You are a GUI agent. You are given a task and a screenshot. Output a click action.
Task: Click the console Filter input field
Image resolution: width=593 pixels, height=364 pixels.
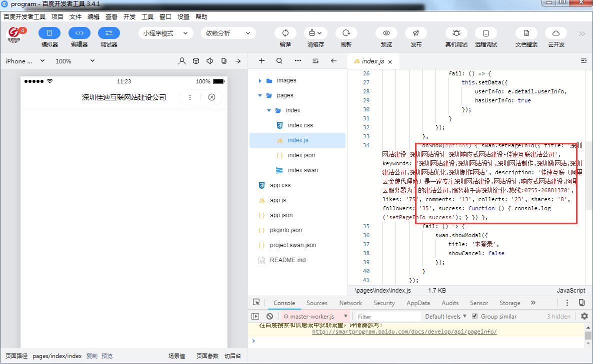tap(387, 317)
